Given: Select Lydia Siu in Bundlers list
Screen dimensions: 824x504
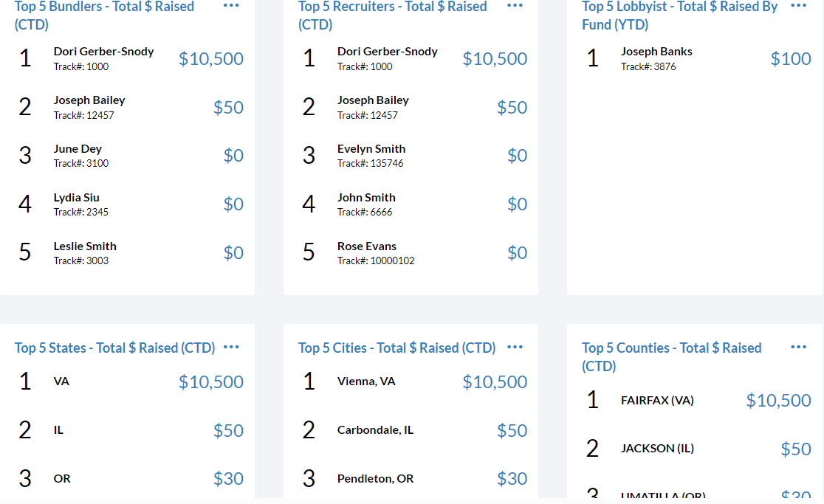Looking at the screenshot, I should (76, 198).
